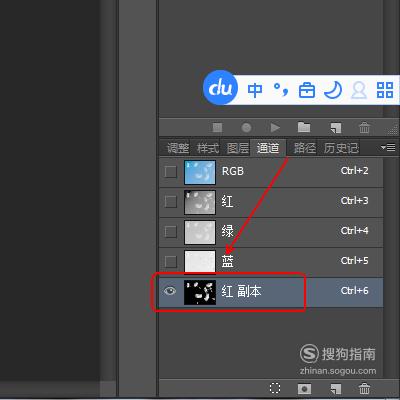Click the 红 channel thumbnail
The width and height of the screenshot is (400, 400).
(x=200, y=202)
